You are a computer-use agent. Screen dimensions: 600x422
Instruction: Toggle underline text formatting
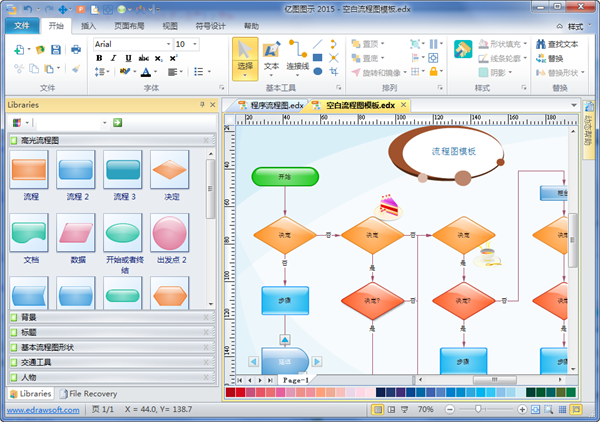click(x=127, y=59)
